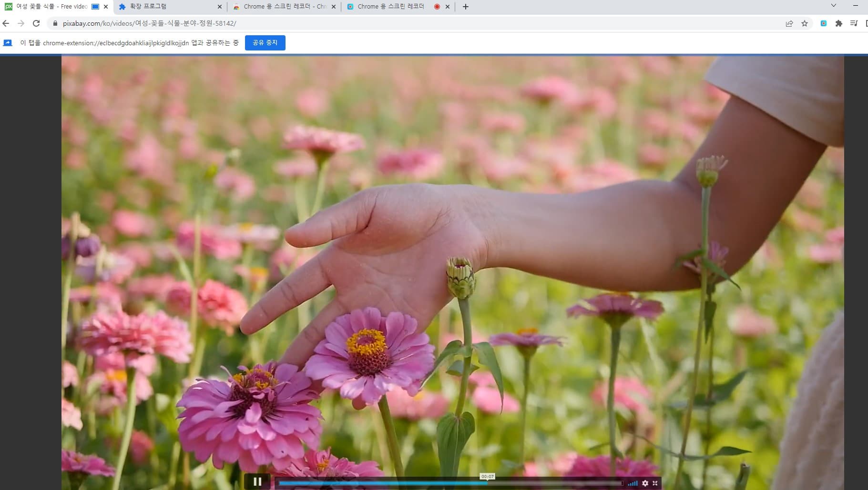This screenshot has height=490, width=868.
Task: Pause the flower field video
Action: 257,482
